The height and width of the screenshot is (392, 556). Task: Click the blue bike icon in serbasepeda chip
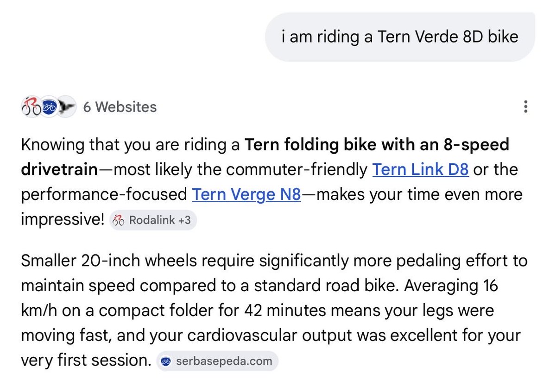pyautogui.click(x=166, y=361)
